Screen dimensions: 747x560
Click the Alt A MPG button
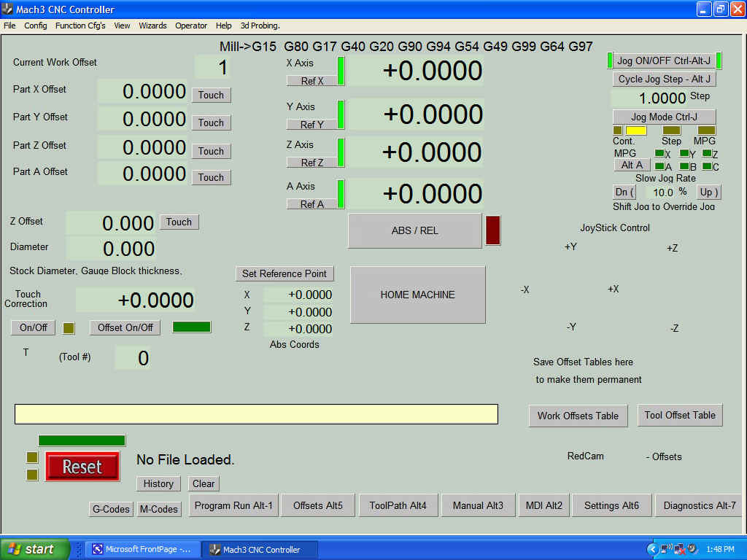coord(632,165)
